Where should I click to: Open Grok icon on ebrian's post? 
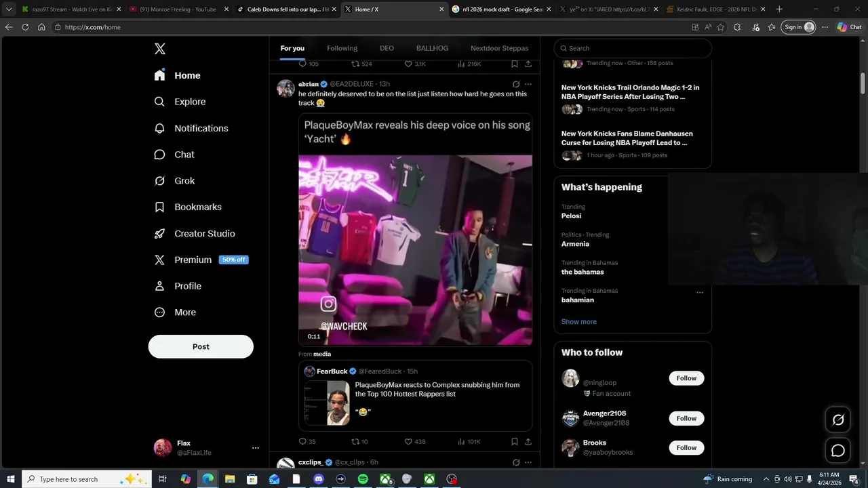click(516, 84)
